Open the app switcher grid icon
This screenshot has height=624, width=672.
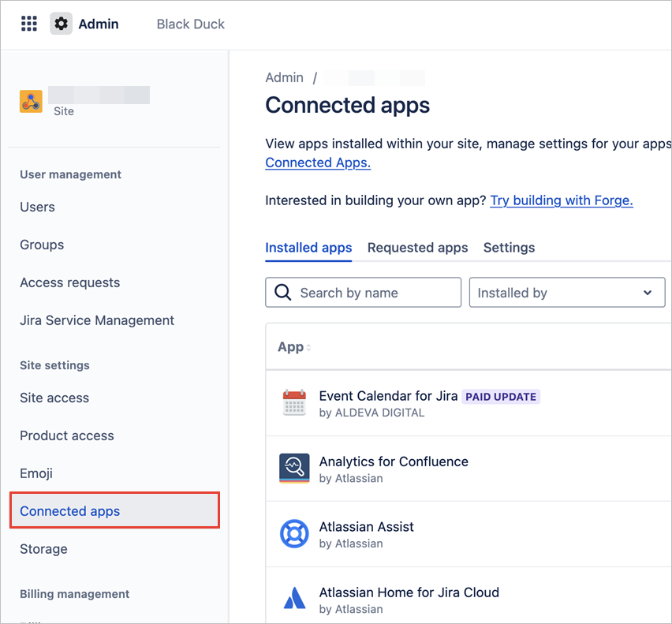(29, 24)
